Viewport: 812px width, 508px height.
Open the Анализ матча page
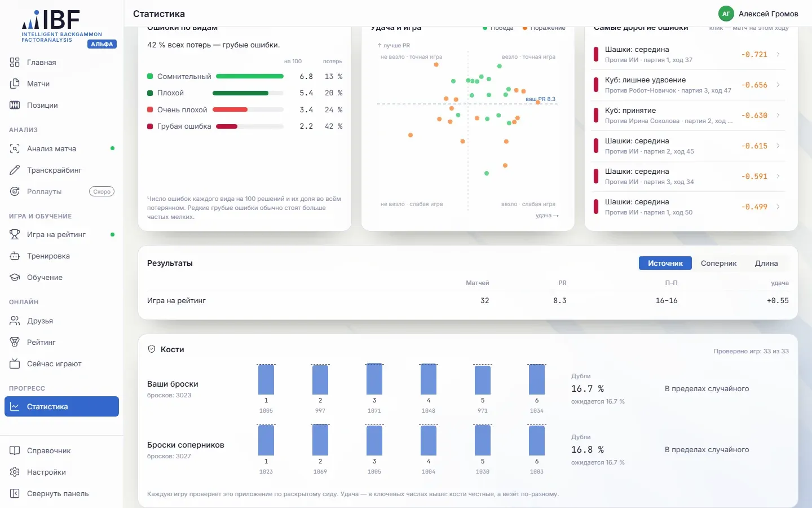61,148
